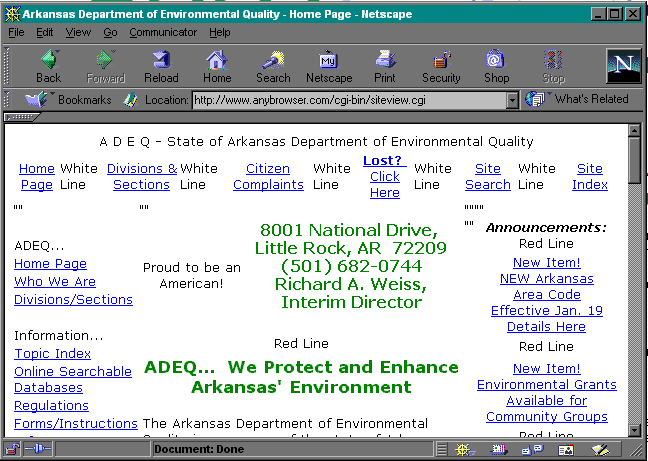Open the Communicator menu
This screenshot has width=648, height=461.
[163, 32]
